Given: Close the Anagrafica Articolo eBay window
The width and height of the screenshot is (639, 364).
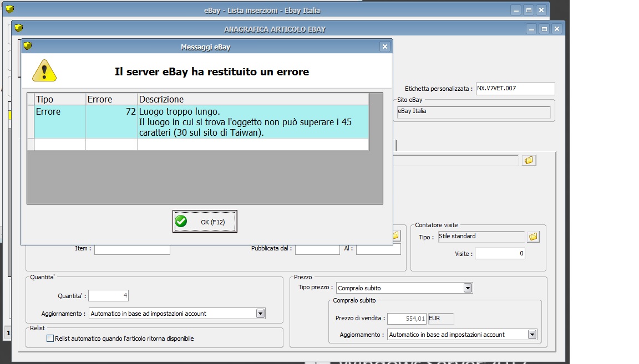Looking at the screenshot, I should pyautogui.click(x=557, y=29).
